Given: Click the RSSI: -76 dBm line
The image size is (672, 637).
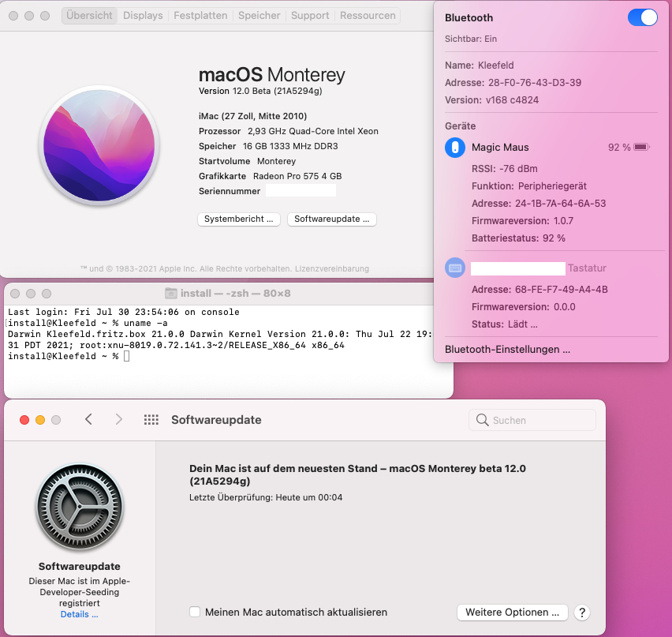Looking at the screenshot, I should [x=505, y=169].
